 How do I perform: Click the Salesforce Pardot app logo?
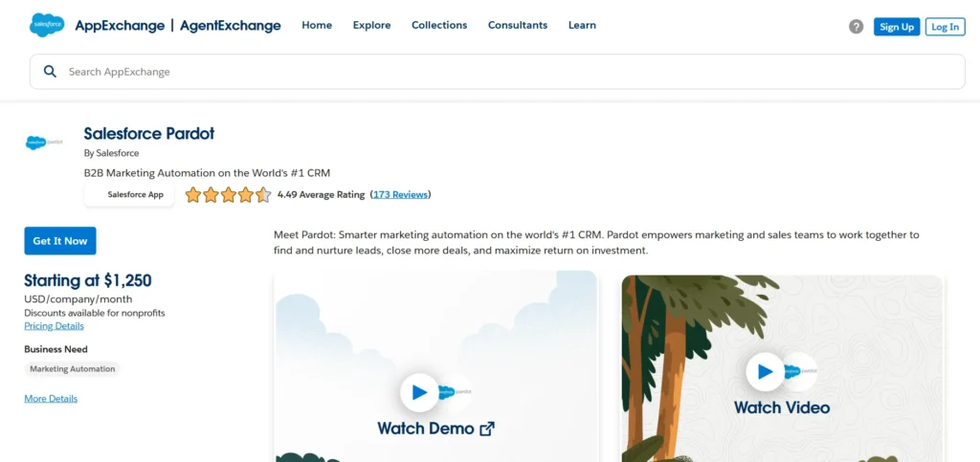44,143
